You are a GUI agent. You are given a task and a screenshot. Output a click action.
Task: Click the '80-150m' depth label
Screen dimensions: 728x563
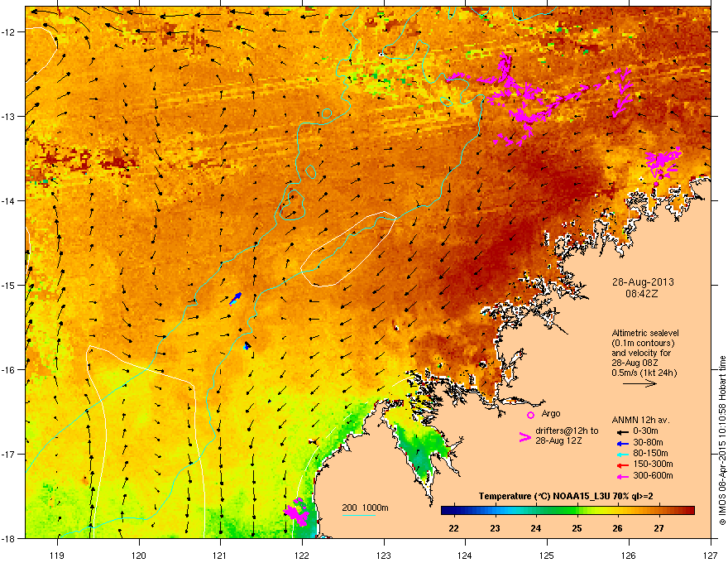tap(650, 454)
